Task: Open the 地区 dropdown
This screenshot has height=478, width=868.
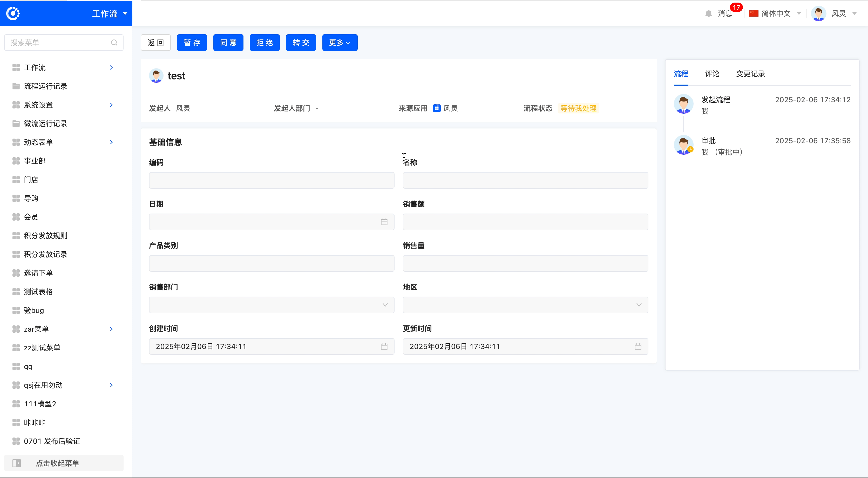Action: point(525,304)
